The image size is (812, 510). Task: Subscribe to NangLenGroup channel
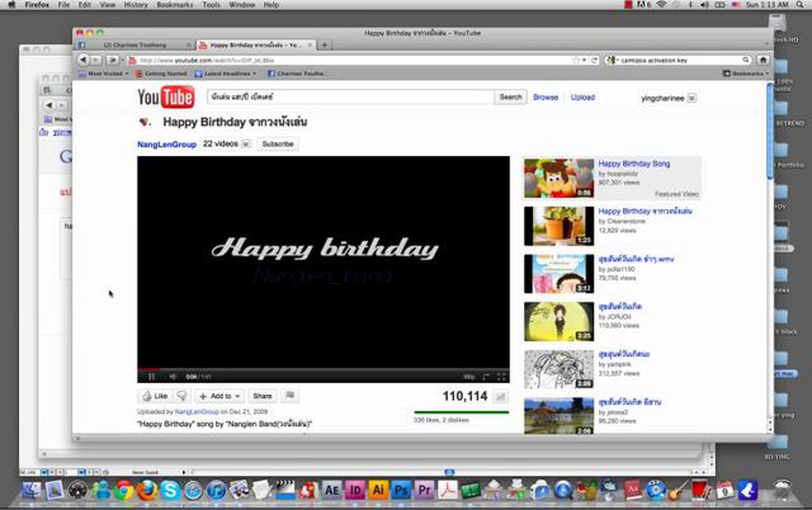(x=277, y=144)
